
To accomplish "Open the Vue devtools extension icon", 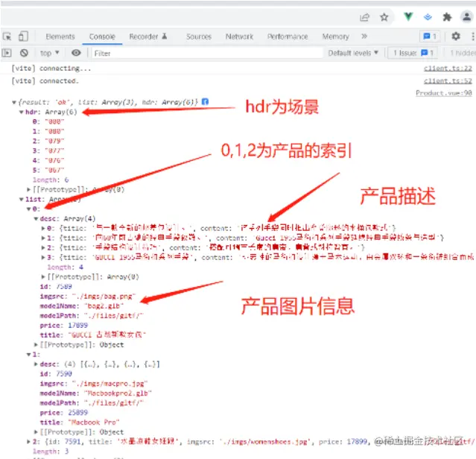I will pos(408,16).
